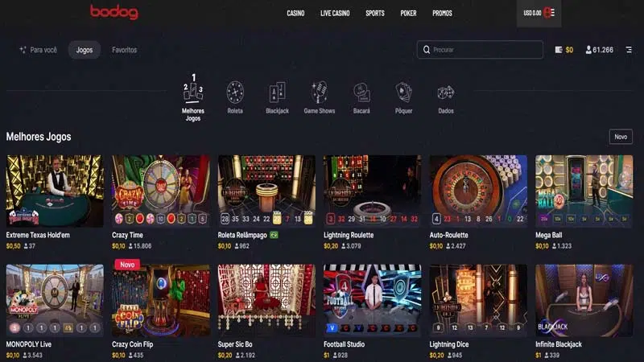Choose the Game Shows microphone icon
The height and width of the screenshot is (362, 644).
tap(319, 92)
